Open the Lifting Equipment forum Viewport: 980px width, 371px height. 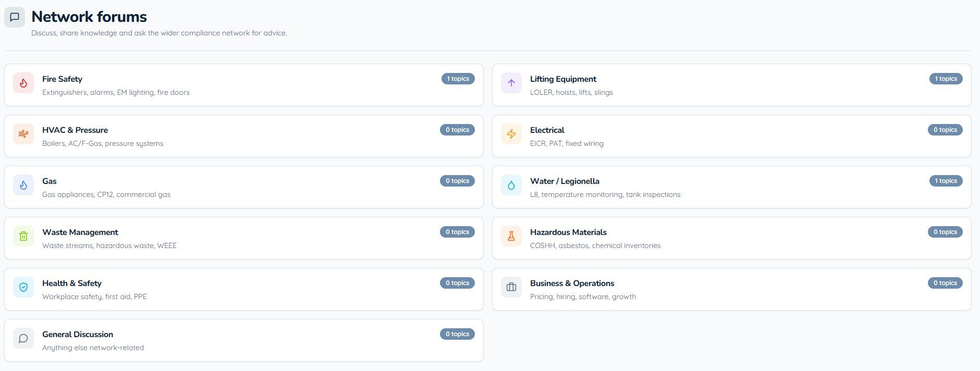pos(732,85)
